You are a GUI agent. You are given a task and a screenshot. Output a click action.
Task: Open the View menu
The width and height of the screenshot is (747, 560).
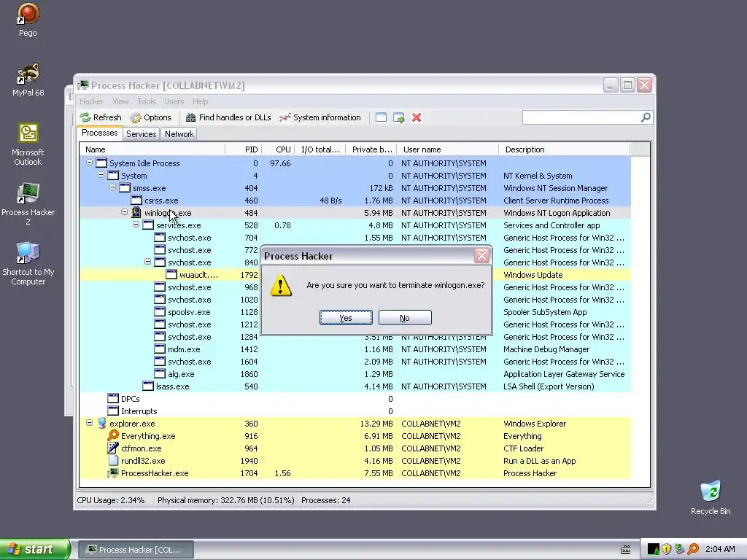click(x=120, y=101)
